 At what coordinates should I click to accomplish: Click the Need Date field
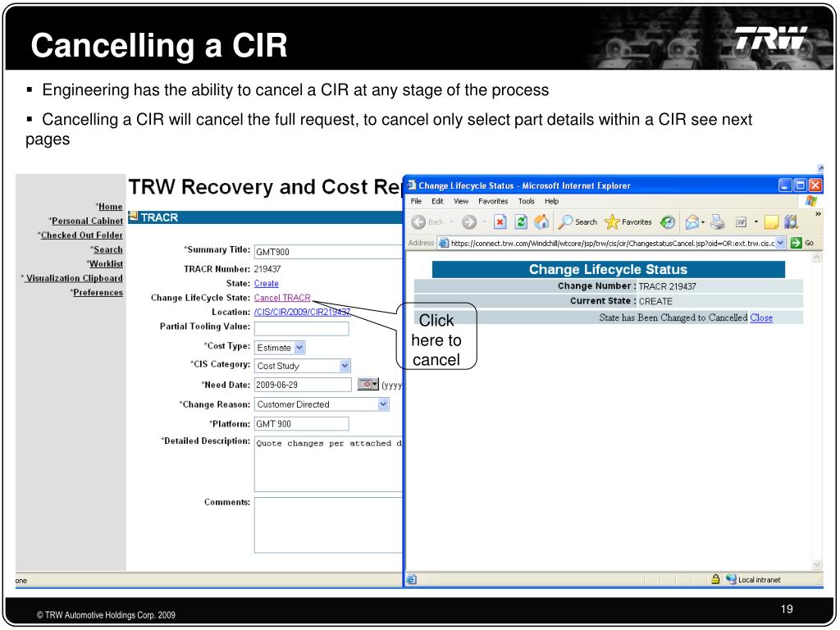303,385
